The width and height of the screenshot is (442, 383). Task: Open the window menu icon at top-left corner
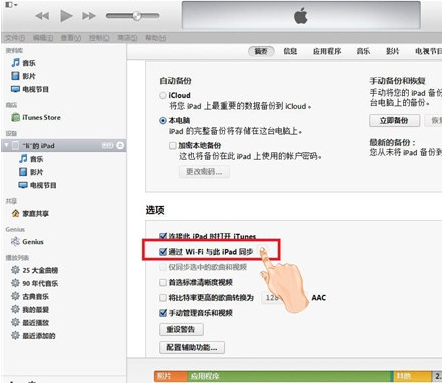click(11, 5)
